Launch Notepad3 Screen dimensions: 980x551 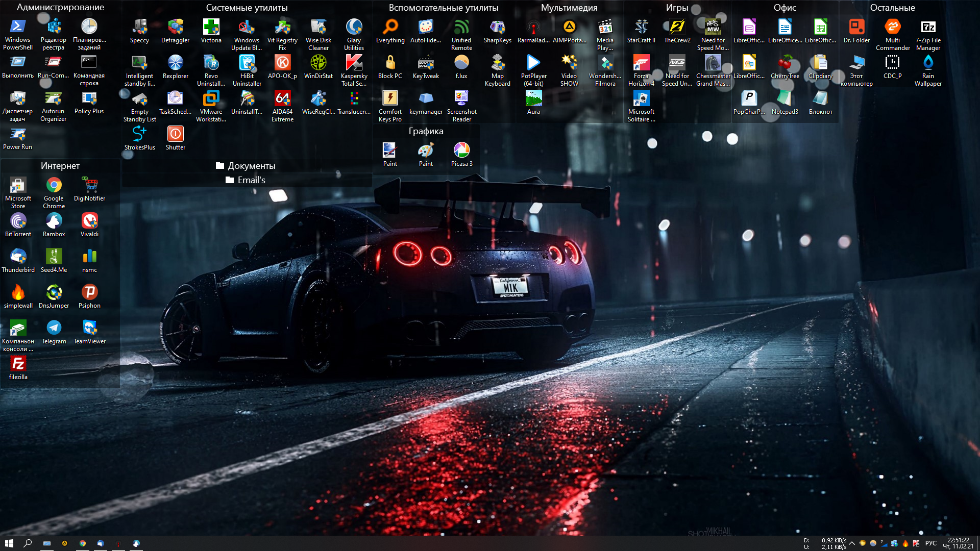point(785,103)
